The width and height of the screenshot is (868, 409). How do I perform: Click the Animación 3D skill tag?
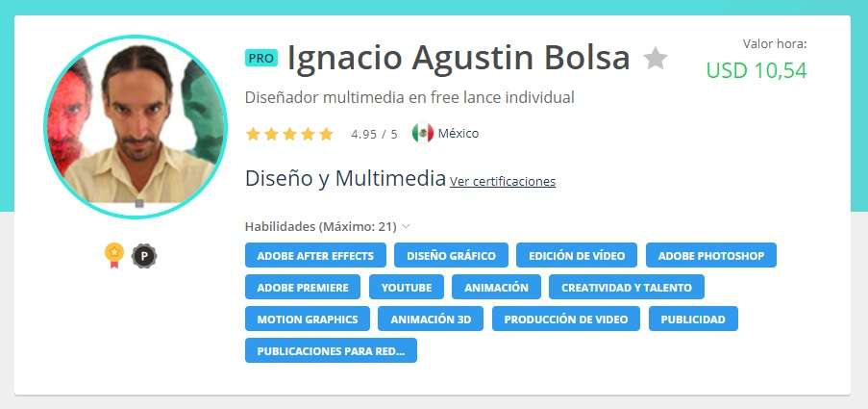click(x=431, y=320)
